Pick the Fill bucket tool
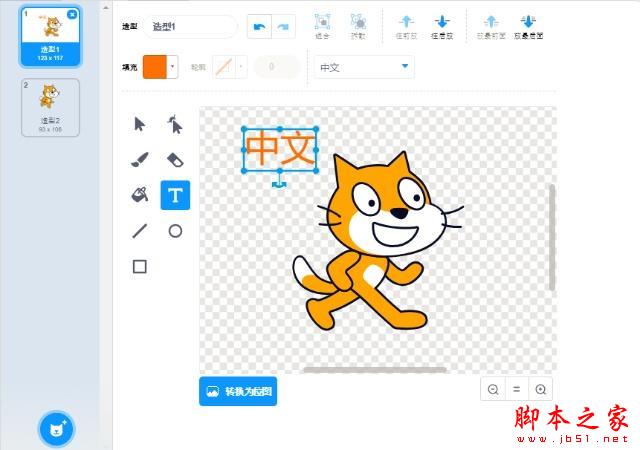Screen dimensions: 640x450 (140, 195)
